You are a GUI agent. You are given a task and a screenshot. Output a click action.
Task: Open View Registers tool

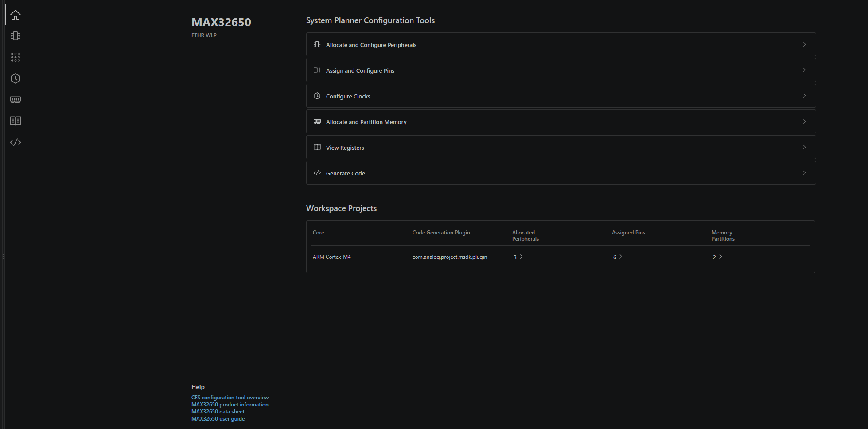coord(561,147)
